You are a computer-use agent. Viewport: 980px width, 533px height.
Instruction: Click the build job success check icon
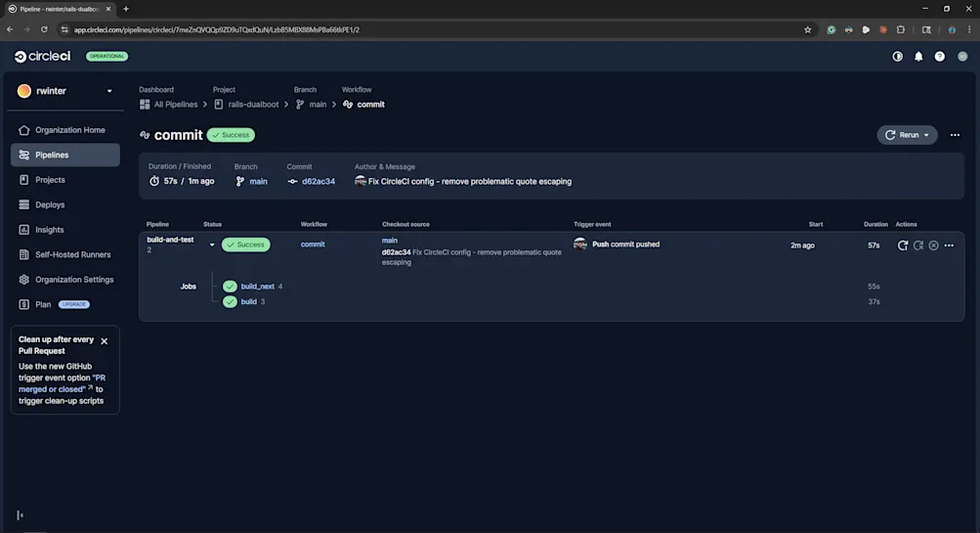tap(230, 301)
